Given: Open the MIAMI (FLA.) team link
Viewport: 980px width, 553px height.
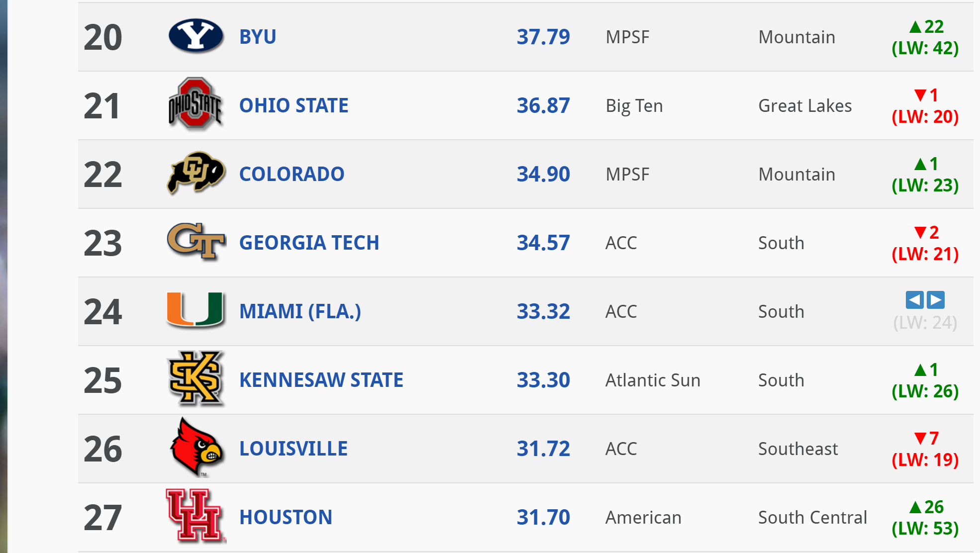Looking at the screenshot, I should point(299,311).
